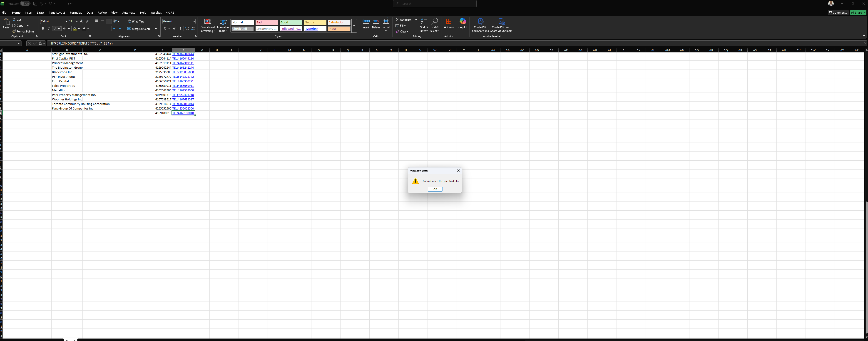This screenshot has width=868, height=341.
Task: Open the font size dropdown
Action: point(77,21)
